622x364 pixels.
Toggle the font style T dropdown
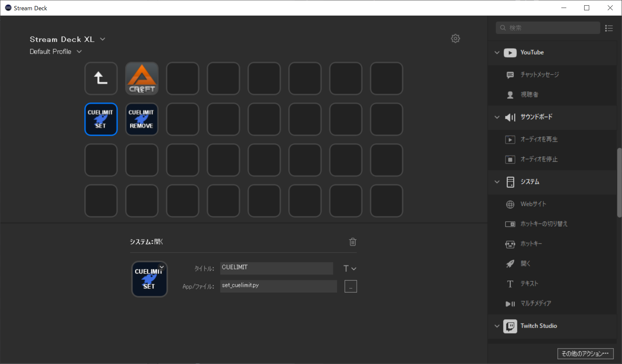tap(350, 269)
